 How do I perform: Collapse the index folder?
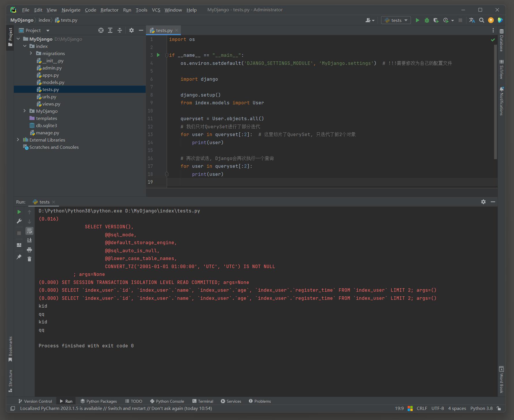(x=25, y=46)
